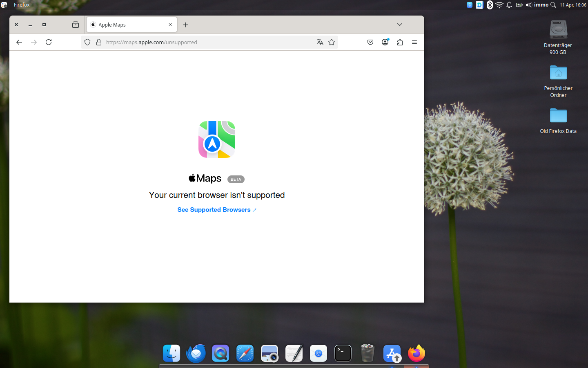Reload the Apple Maps page
Viewport: 588px width, 368px height.
[49, 42]
